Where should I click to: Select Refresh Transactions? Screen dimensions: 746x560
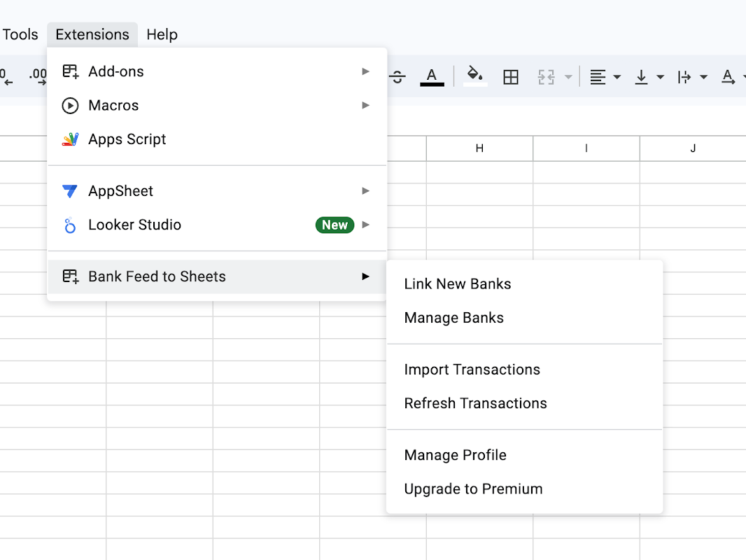[524, 403]
